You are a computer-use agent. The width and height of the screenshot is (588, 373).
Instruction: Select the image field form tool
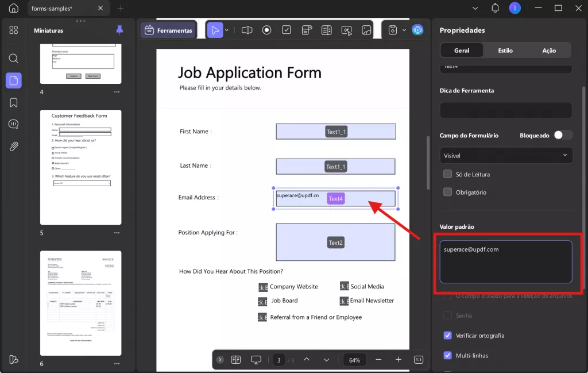point(366,30)
